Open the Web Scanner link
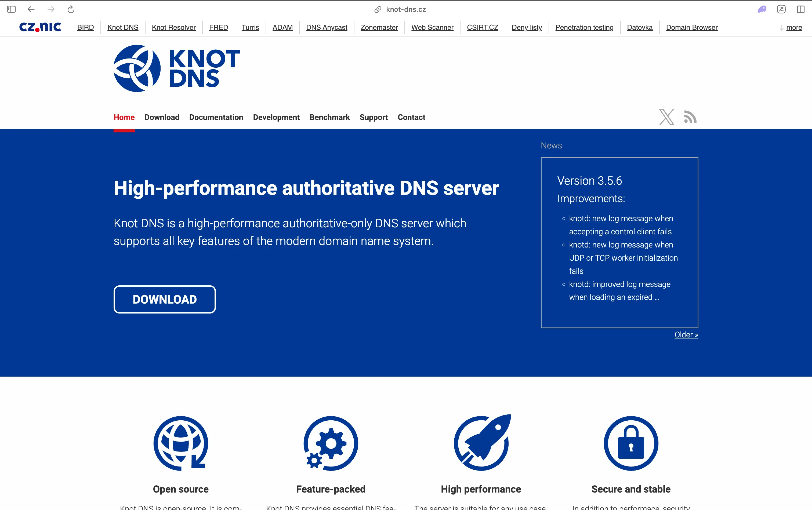The image size is (812, 510). click(x=432, y=27)
